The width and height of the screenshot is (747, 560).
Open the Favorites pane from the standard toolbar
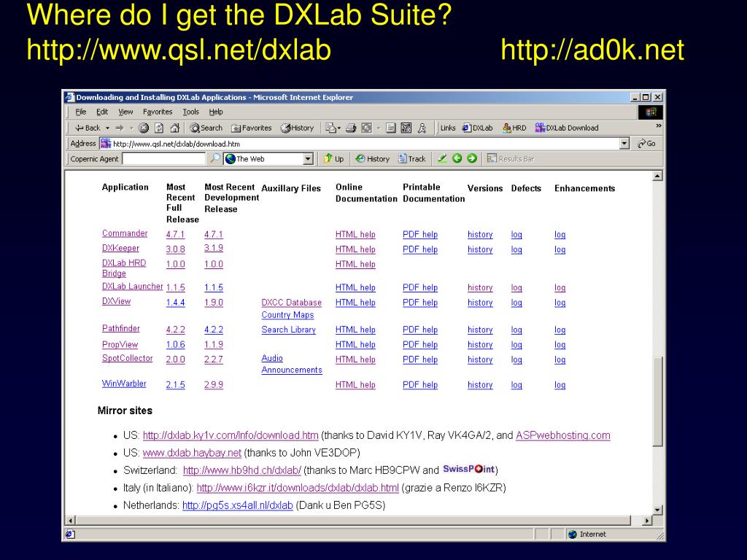click(251, 128)
